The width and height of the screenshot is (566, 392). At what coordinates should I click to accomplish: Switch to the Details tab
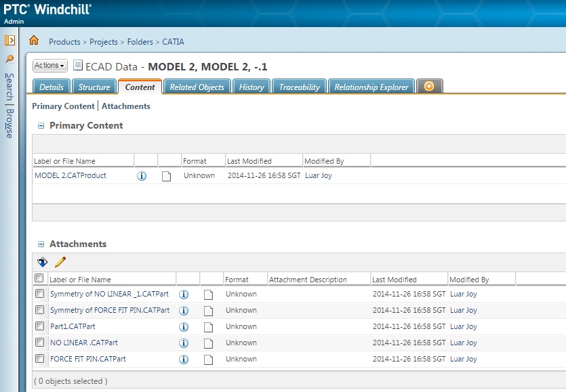pyautogui.click(x=52, y=87)
